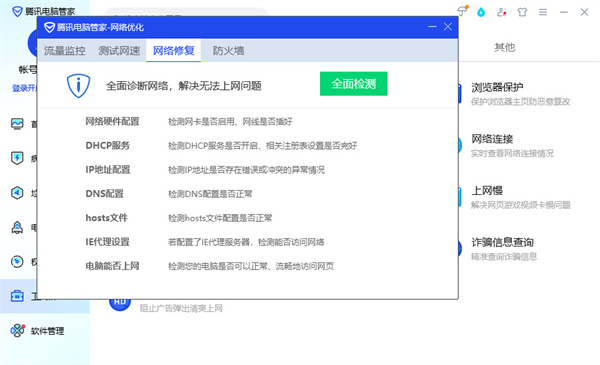
Task: Click the DNS配置 check item
Action: [x=104, y=194]
